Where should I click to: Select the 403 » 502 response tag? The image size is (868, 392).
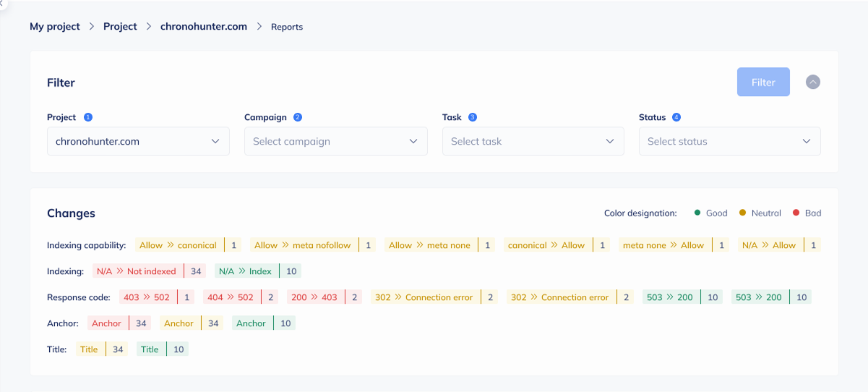tap(157, 297)
